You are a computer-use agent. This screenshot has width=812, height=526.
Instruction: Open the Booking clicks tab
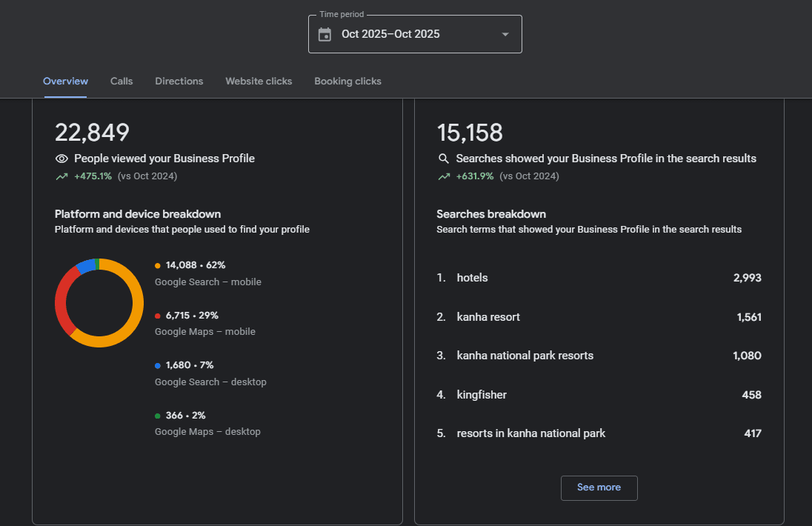pyautogui.click(x=348, y=81)
